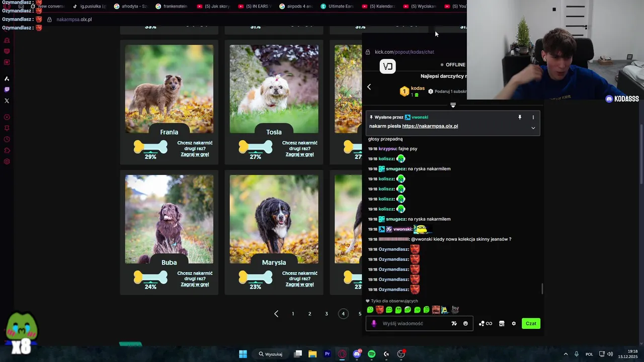Screen dimensions: 644x362
Task: Open the Windows Start menu
Action: point(243,354)
